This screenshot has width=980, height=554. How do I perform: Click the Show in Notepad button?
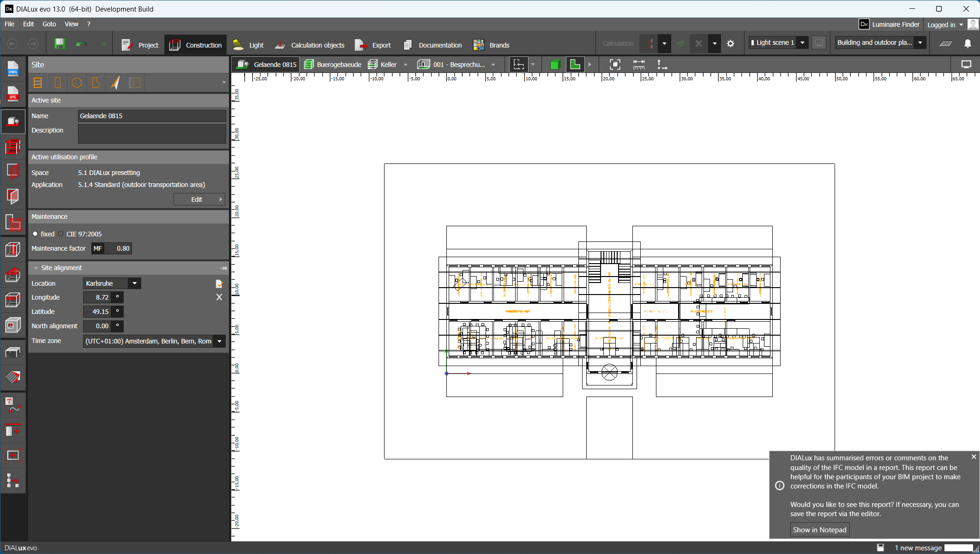[x=819, y=530]
